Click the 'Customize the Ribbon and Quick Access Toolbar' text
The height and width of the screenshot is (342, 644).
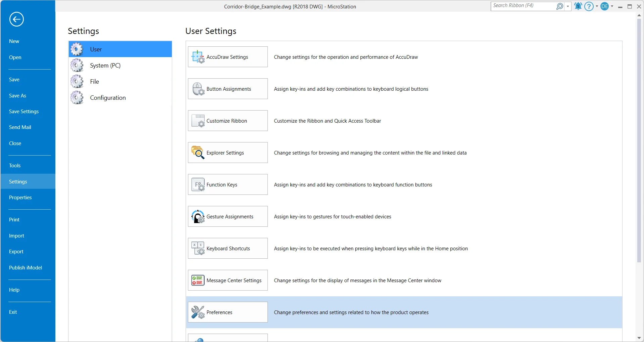point(327,121)
